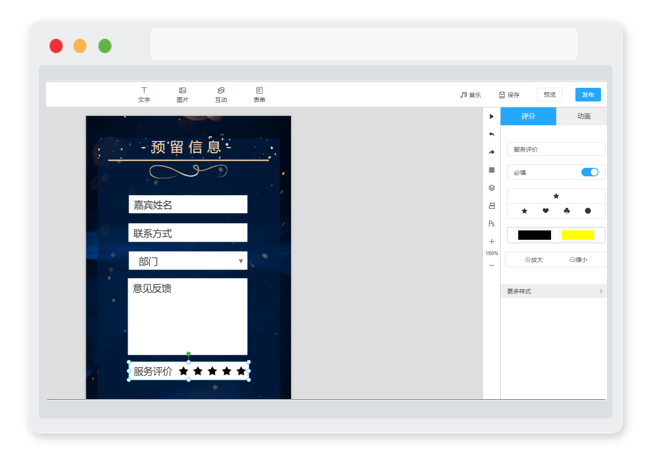Click the 150% zoom level text
Image resolution: width=660 pixels, height=460 pixels.
491,253
